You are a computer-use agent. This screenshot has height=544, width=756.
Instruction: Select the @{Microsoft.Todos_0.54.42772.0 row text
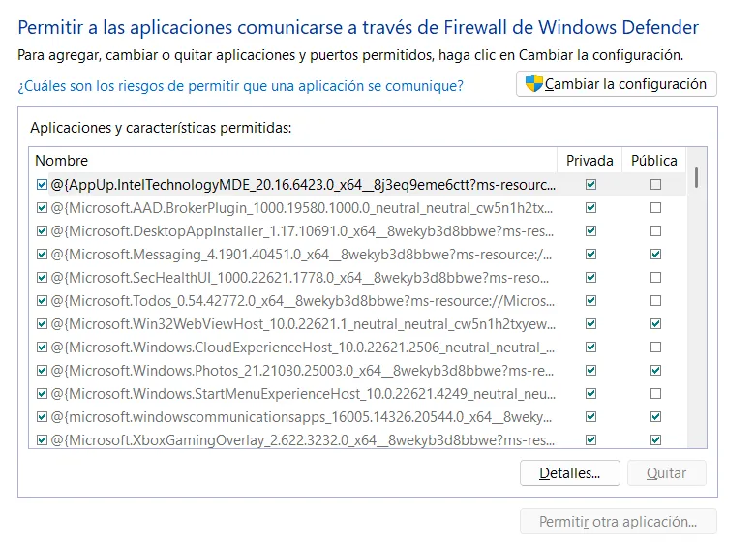302,300
